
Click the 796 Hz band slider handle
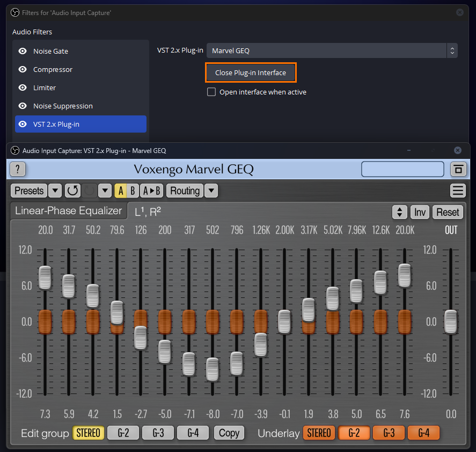(x=237, y=363)
